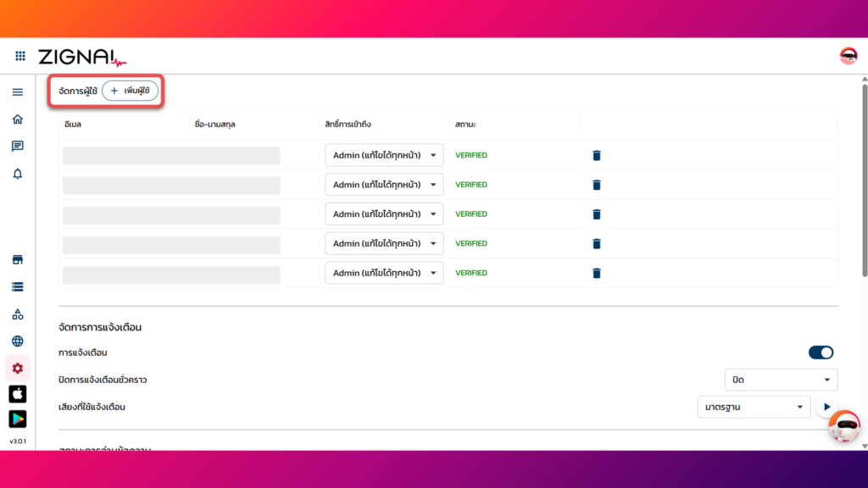The height and width of the screenshot is (488, 868).
Task: Delete the first user with trash icon
Action: 596,155
